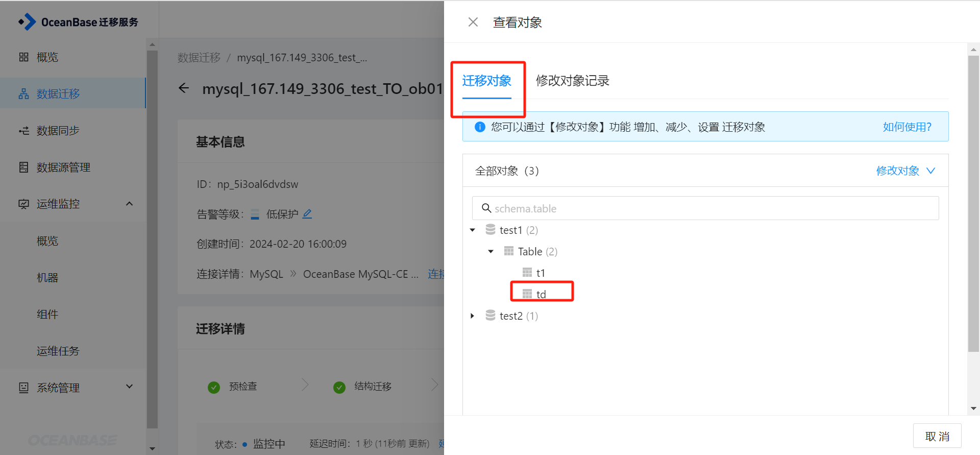Click the 结构迁移 green check icon
This screenshot has width=980, height=455.
(x=339, y=387)
